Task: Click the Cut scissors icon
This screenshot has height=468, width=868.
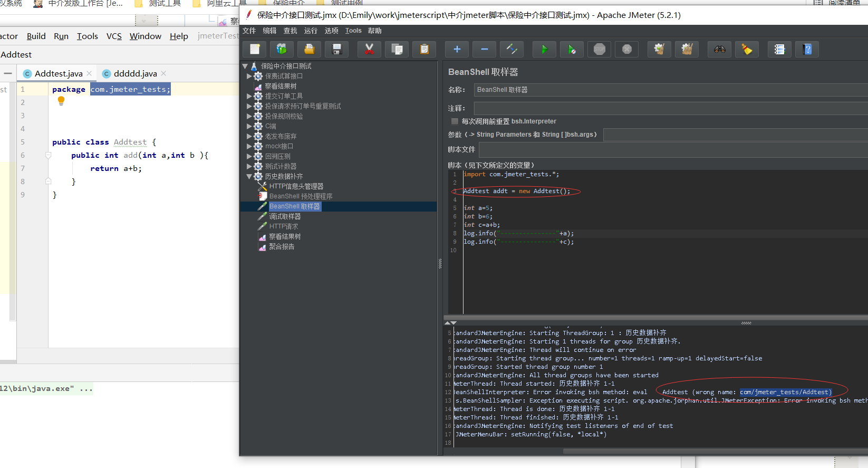Action: point(370,49)
